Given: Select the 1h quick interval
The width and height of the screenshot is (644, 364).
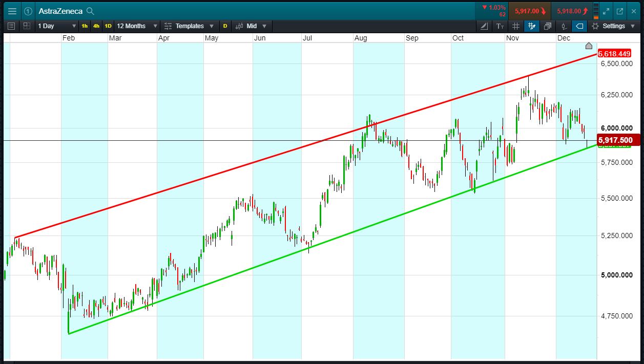Looking at the screenshot, I should tap(85, 26).
